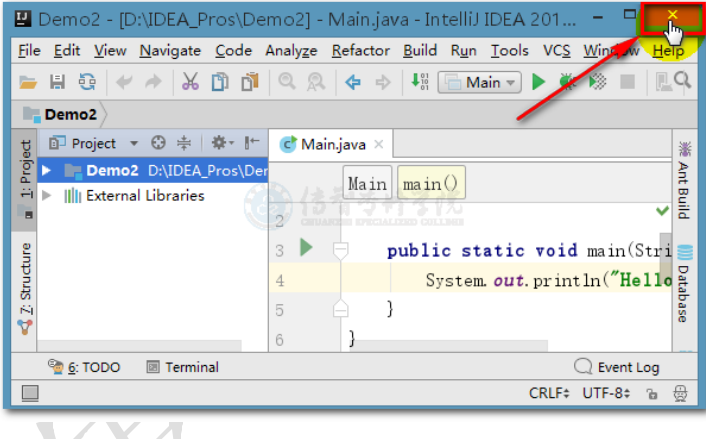Open the File menu

coord(29,50)
